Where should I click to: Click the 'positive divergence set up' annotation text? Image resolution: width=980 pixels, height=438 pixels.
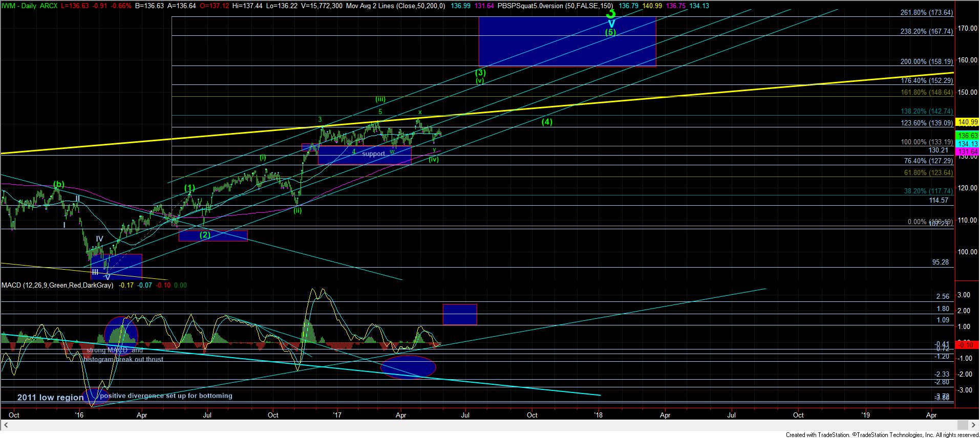[166, 396]
